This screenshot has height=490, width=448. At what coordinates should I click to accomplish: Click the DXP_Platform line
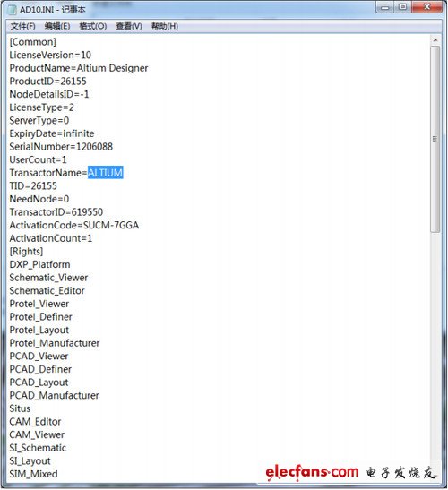coord(39,264)
